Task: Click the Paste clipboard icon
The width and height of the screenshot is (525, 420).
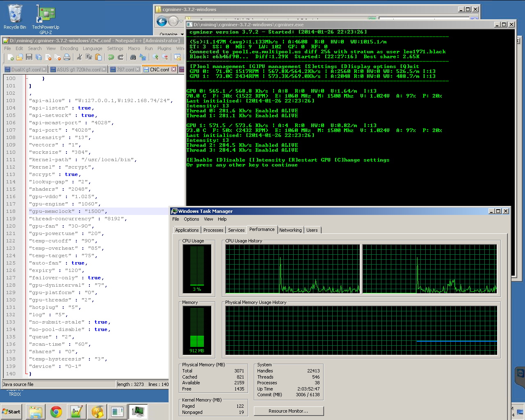Action: point(98,57)
